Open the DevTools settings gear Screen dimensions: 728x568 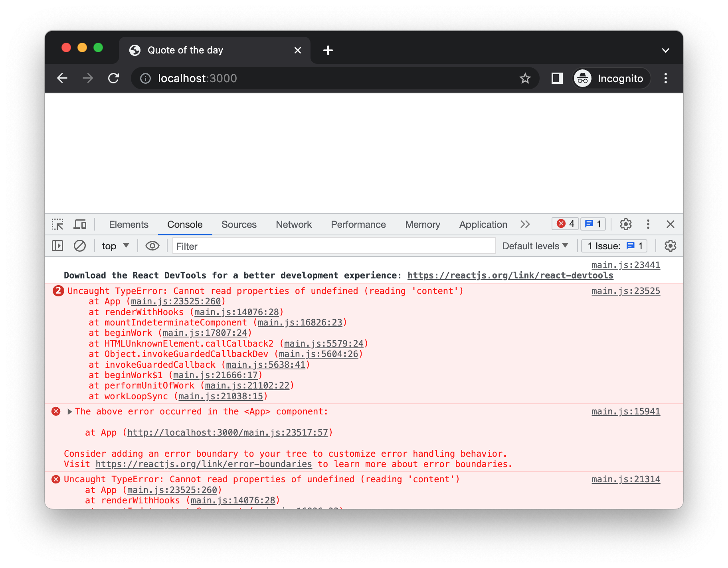[625, 225]
